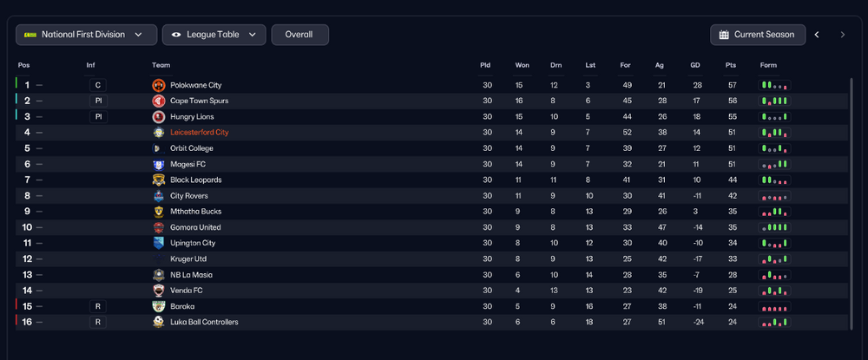Click Polokwane City's form indicator

click(x=774, y=85)
